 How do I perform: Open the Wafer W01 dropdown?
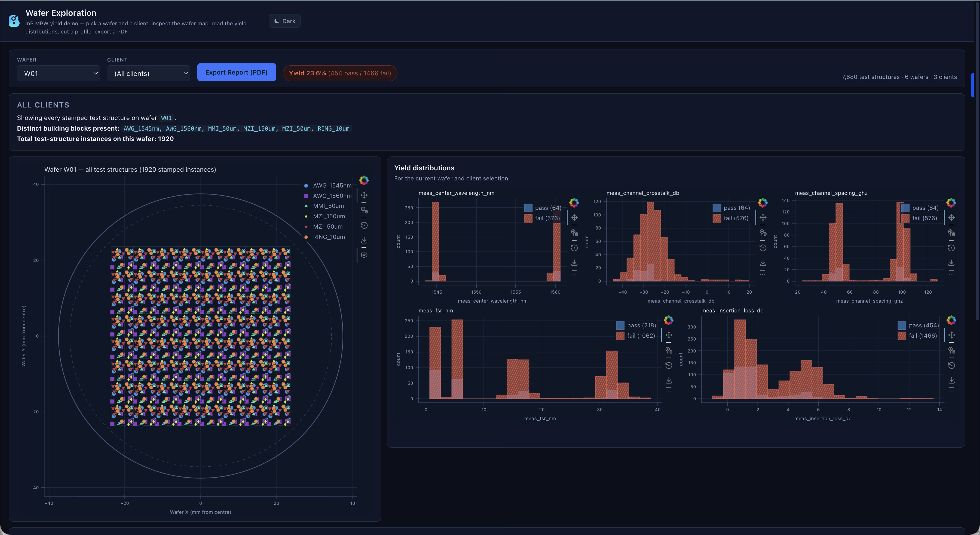59,73
